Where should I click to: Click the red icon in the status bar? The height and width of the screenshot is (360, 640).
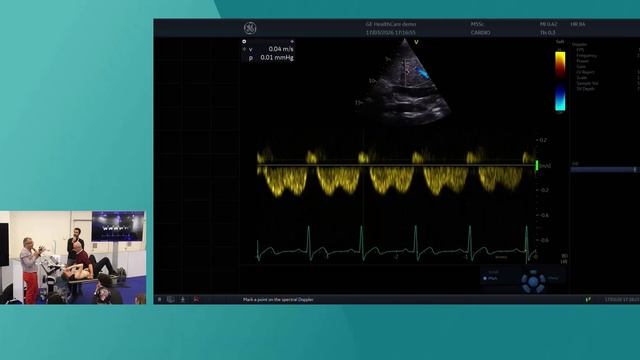coord(196,299)
